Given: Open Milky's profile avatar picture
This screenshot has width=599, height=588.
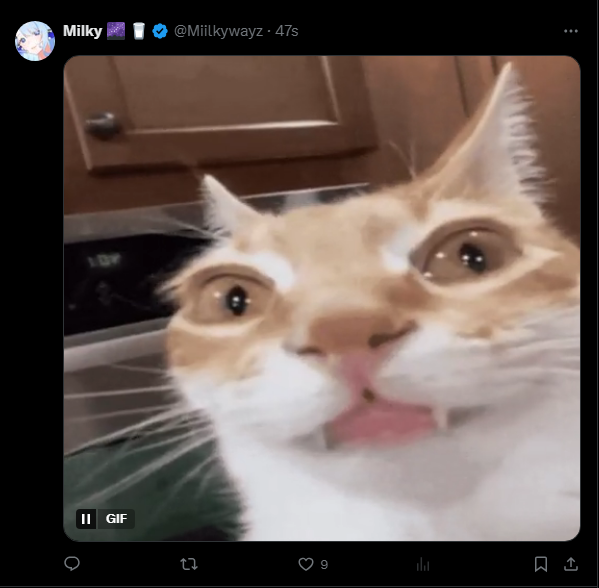Looking at the screenshot, I should coord(35,41).
